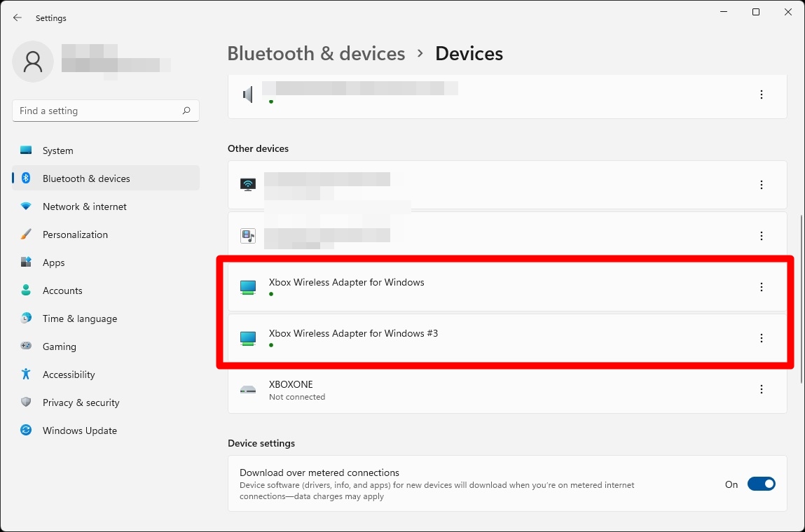Maximize the Settings window
Viewport: 805px width, 532px height.
click(756, 12)
